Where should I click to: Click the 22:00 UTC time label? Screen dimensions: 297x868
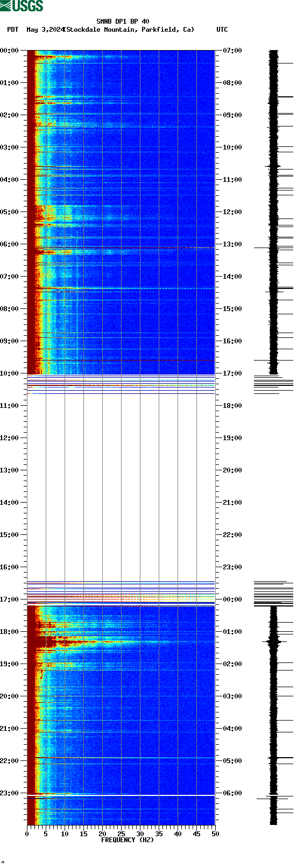232,535
